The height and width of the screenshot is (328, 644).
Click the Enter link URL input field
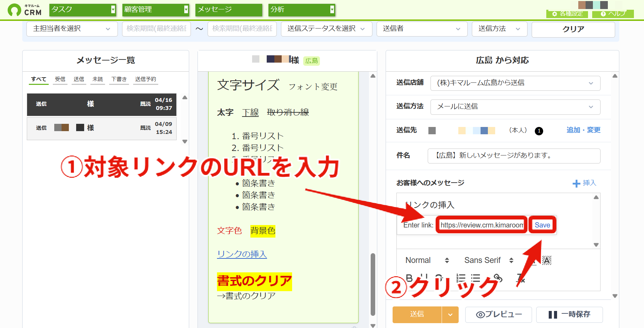point(482,225)
